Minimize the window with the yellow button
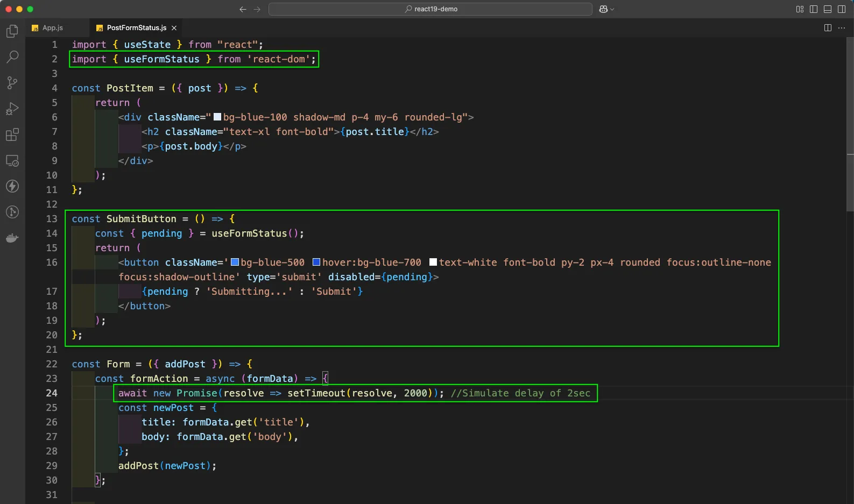 [x=19, y=9]
